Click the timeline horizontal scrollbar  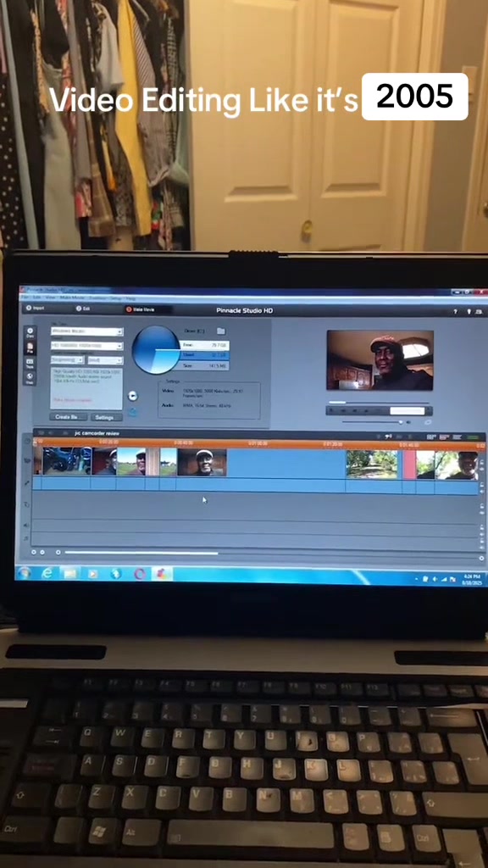click(x=141, y=553)
